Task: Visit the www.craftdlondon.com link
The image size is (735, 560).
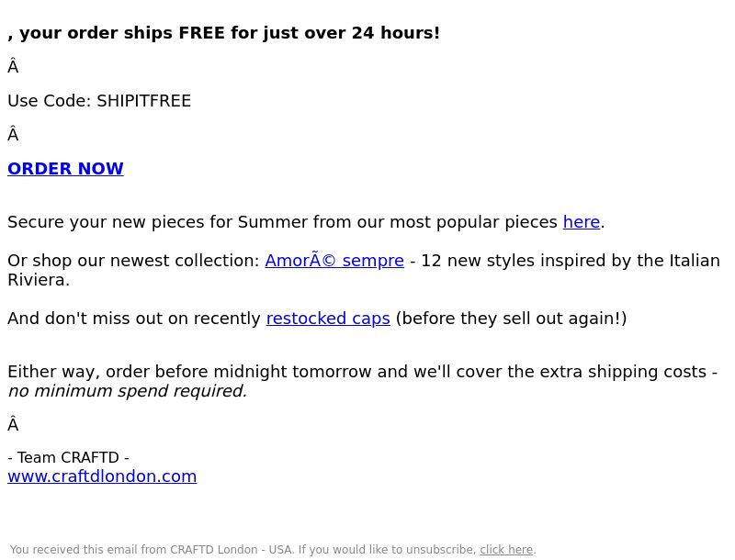Action: point(102,476)
